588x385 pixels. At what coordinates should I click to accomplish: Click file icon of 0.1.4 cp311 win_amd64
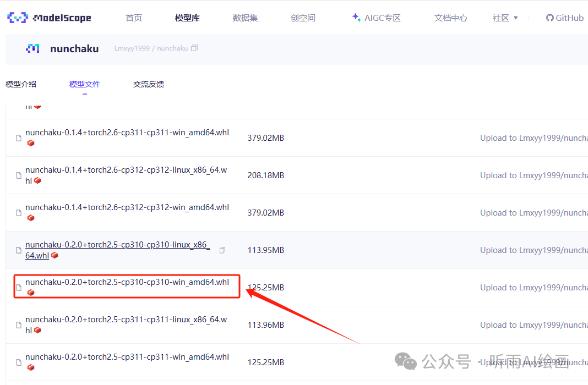click(x=19, y=138)
